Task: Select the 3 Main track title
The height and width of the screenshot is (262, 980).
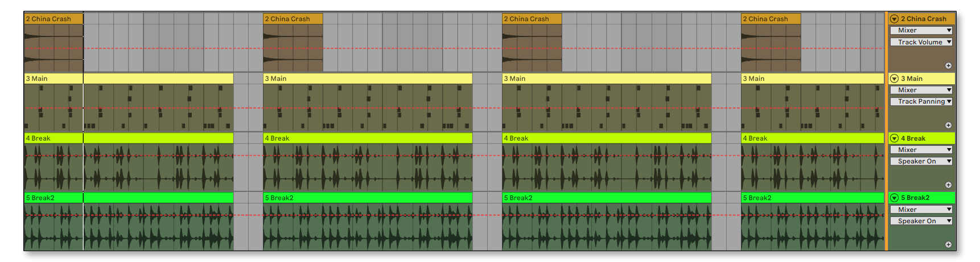Action: (x=925, y=79)
